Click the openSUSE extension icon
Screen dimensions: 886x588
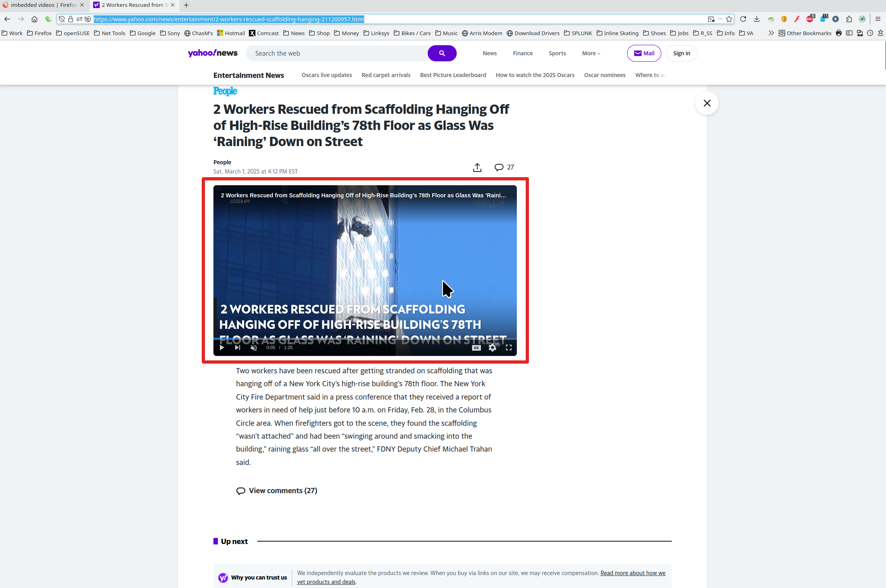771,19
